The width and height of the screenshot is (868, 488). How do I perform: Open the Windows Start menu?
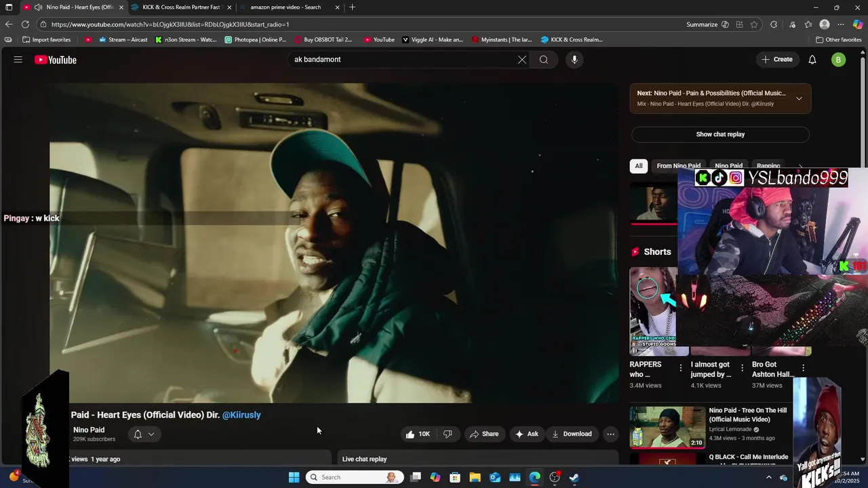click(x=294, y=477)
